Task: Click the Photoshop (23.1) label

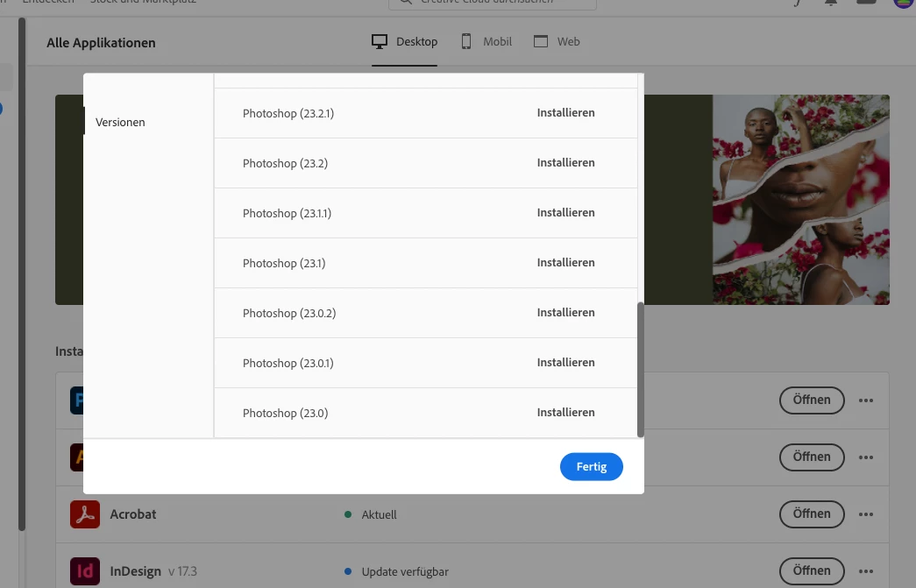Action: [x=284, y=264]
